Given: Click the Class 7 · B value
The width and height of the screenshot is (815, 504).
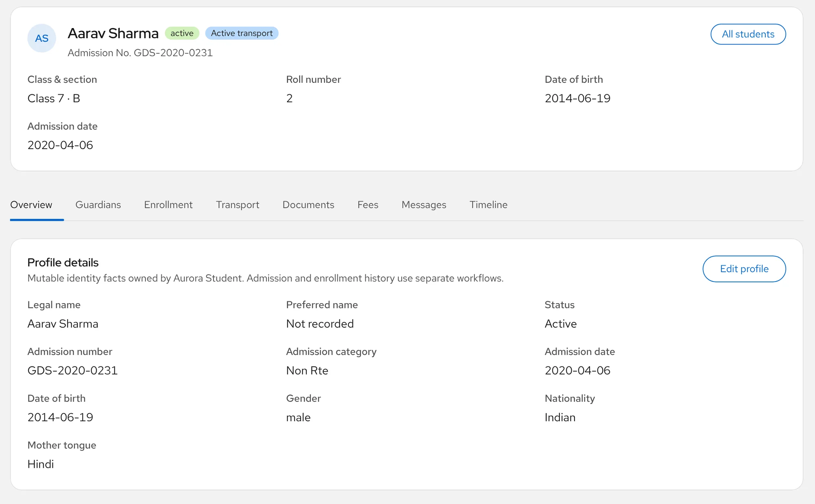Looking at the screenshot, I should pos(54,98).
